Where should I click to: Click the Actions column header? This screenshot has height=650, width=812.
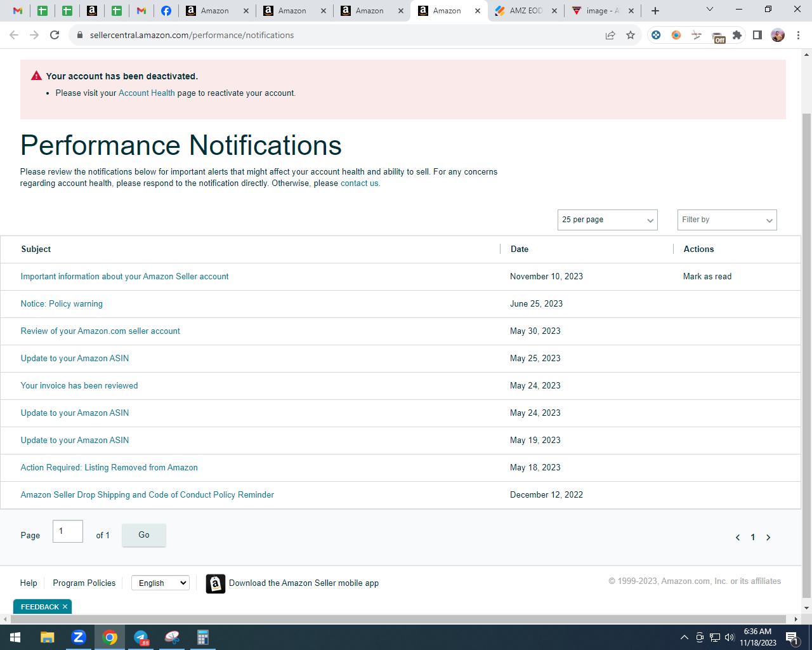[x=698, y=249]
